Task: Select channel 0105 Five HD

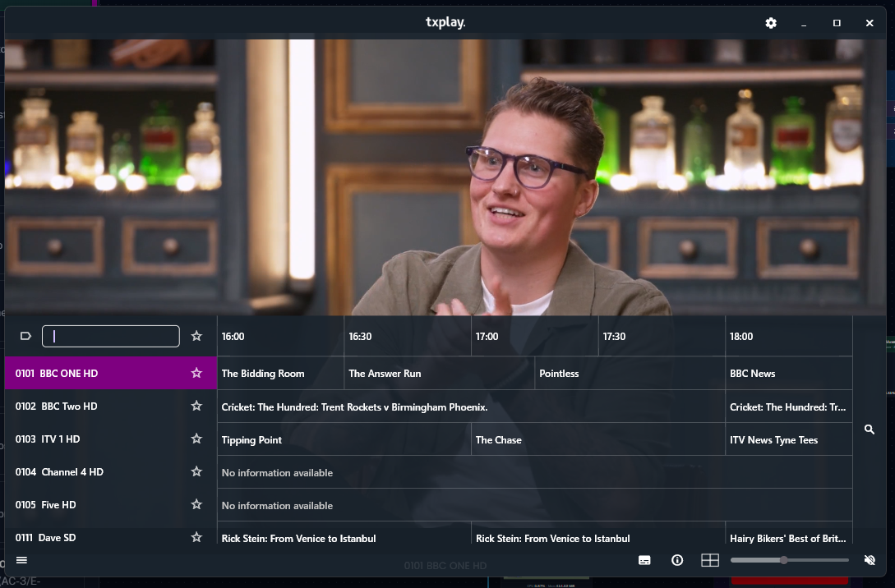Action: 111,505
